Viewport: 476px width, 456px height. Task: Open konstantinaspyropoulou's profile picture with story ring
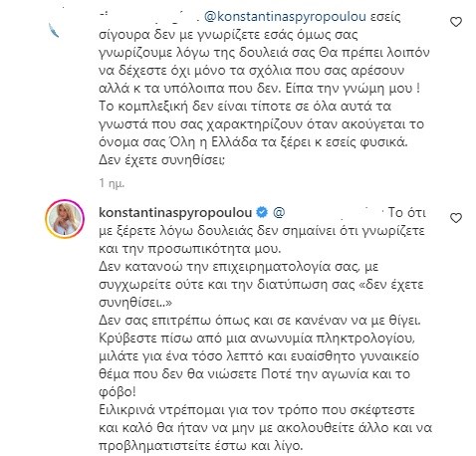[x=65, y=219]
